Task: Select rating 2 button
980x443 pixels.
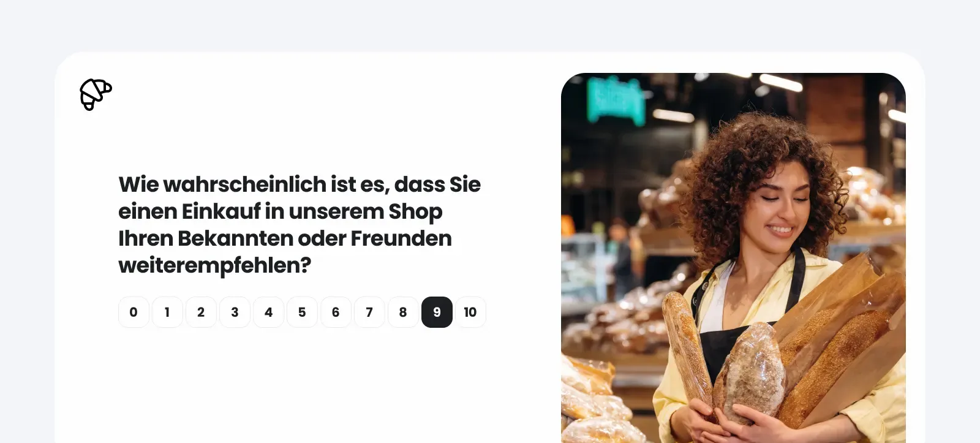Action: coord(201,312)
